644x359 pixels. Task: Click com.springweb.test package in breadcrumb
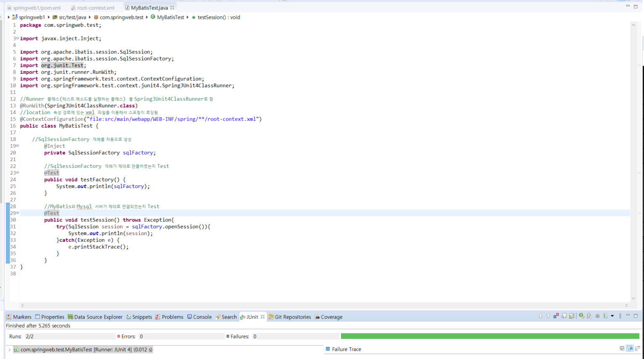pos(118,17)
